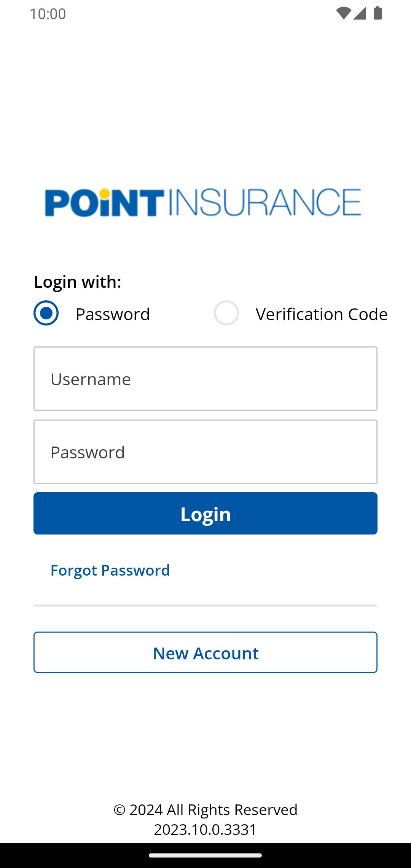Focus the Password input field

[x=205, y=452]
